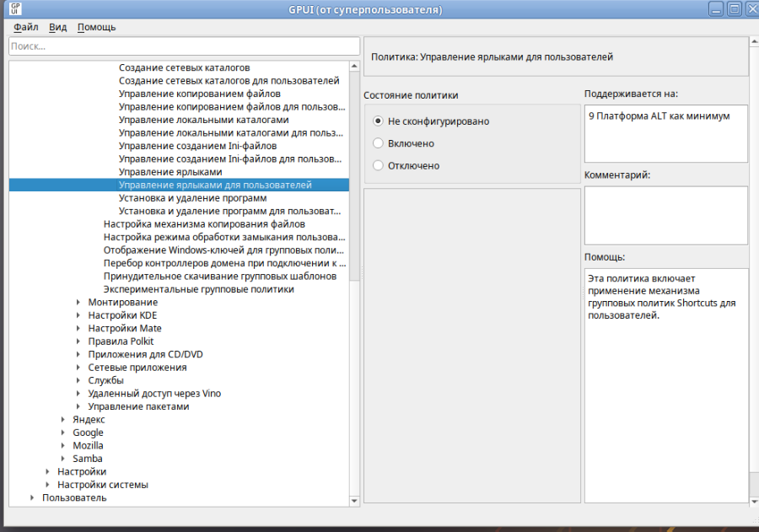Click inside the Комментарий text box

click(x=666, y=216)
